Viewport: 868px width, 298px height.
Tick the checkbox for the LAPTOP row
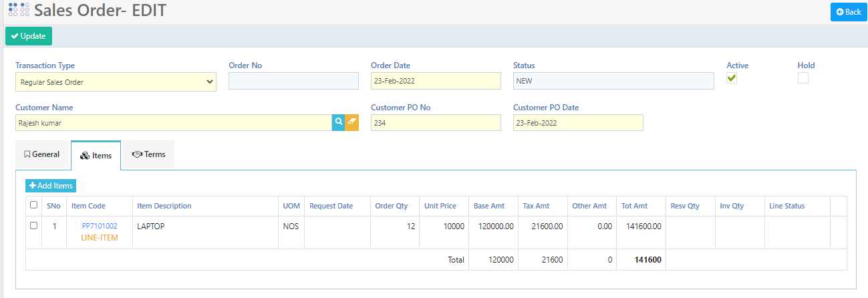tap(33, 226)
